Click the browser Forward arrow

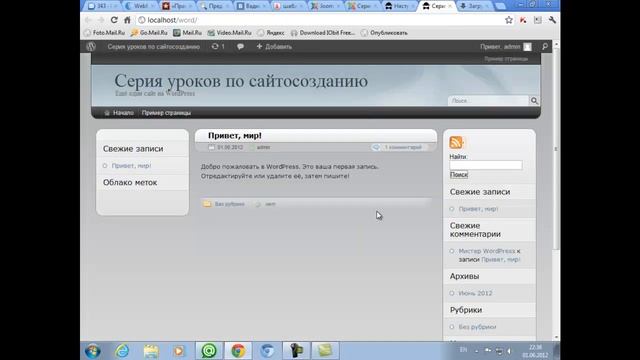coord(101,20)
